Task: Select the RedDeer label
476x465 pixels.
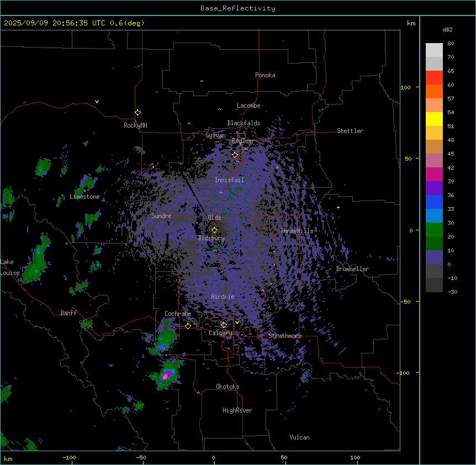Action: click(243, 141)
